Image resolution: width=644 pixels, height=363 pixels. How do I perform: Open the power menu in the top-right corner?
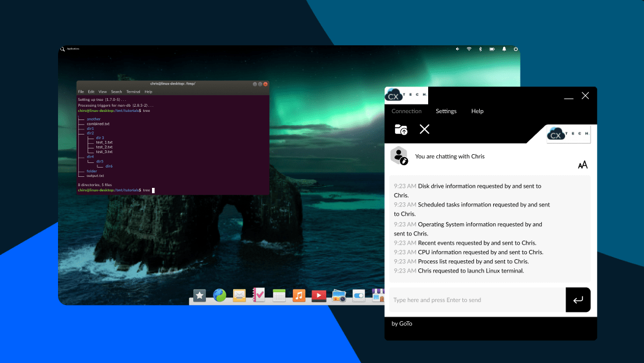[x=516, y=49]
